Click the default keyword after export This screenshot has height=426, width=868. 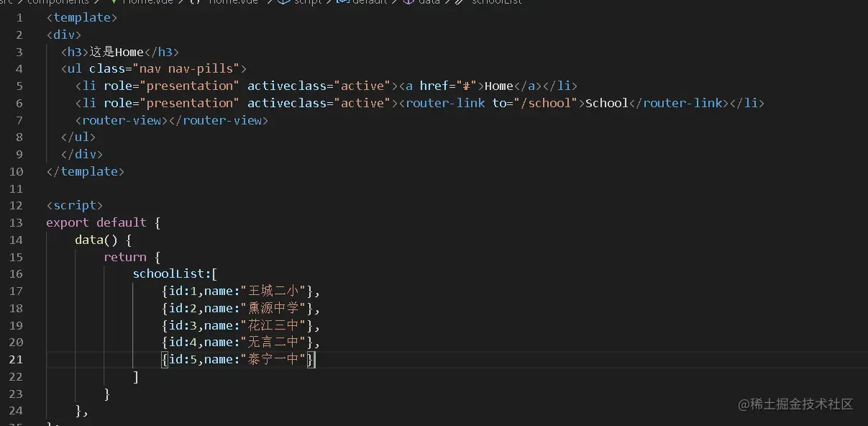pos(122,222)
